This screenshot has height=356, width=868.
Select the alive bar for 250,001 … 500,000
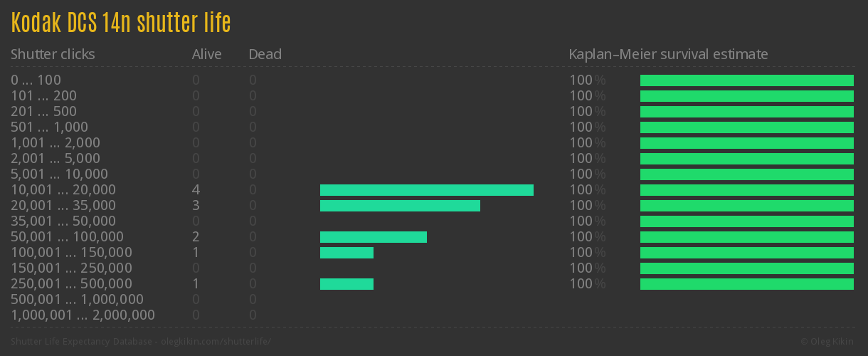[346, 284]
